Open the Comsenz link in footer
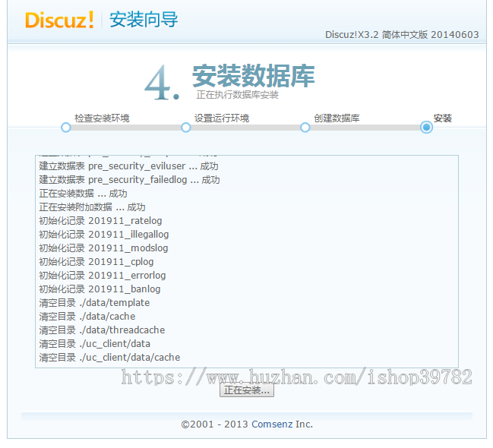493x448 pixels. [272, 424]
